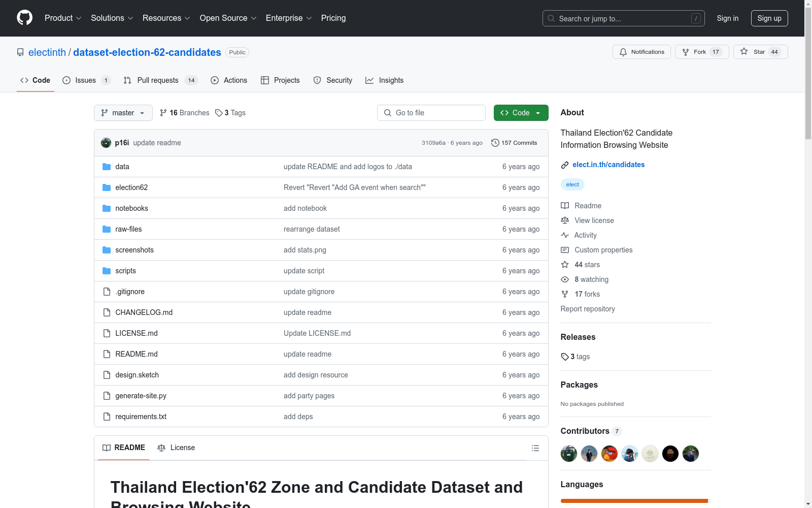The image size is (812, 508).
Task: Open the green Code dropdown
Action: [521, 113]
